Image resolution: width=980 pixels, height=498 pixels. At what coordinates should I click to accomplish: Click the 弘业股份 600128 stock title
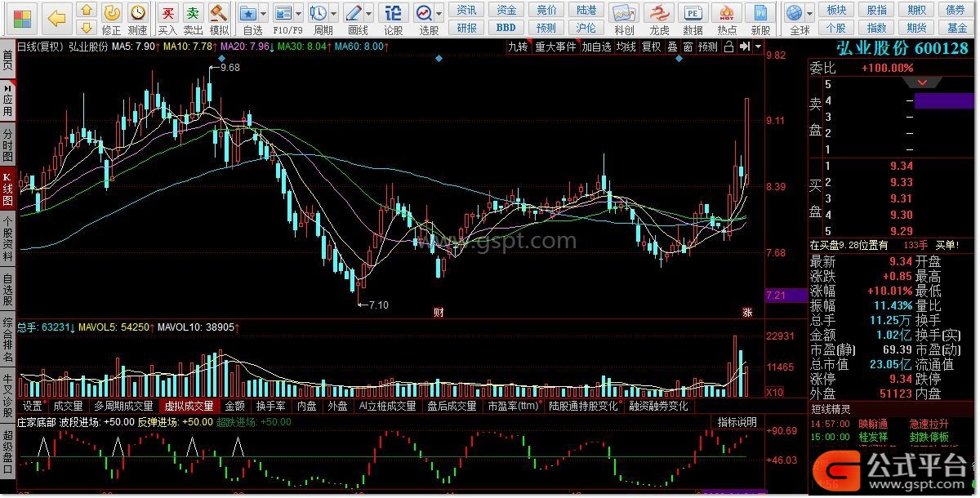(902, 48)
